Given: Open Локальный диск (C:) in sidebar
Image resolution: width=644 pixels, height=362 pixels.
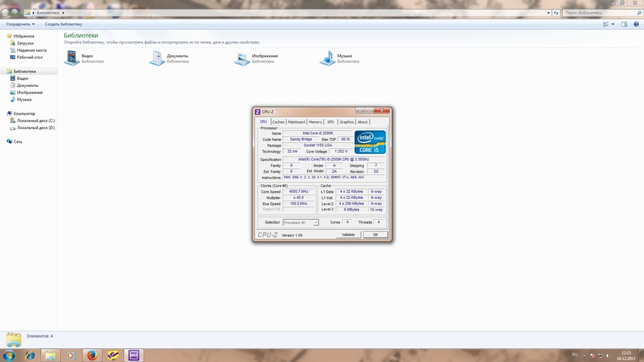Looking at the screenshot, I should [x=35, y=121].
